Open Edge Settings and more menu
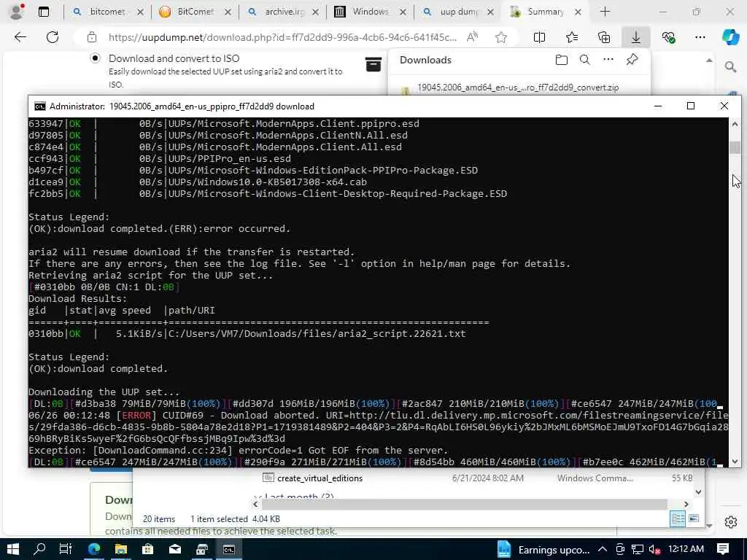This screenshot has width=747, height=560. pyautogui.click(x=700, y=37)
